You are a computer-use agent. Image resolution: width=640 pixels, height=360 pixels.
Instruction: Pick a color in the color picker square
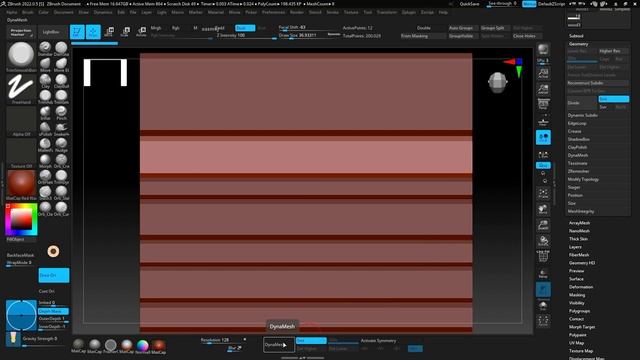(x=21, y=219)
